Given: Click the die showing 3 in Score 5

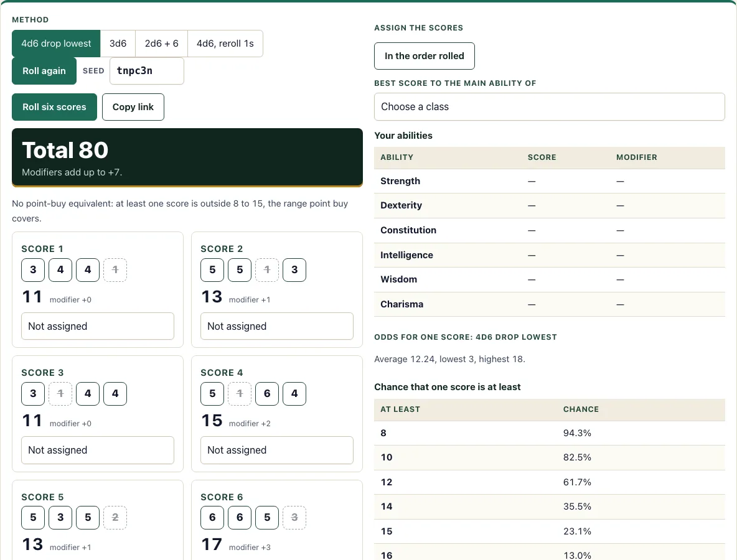Looking at the screenshot, I should [60, 518].
